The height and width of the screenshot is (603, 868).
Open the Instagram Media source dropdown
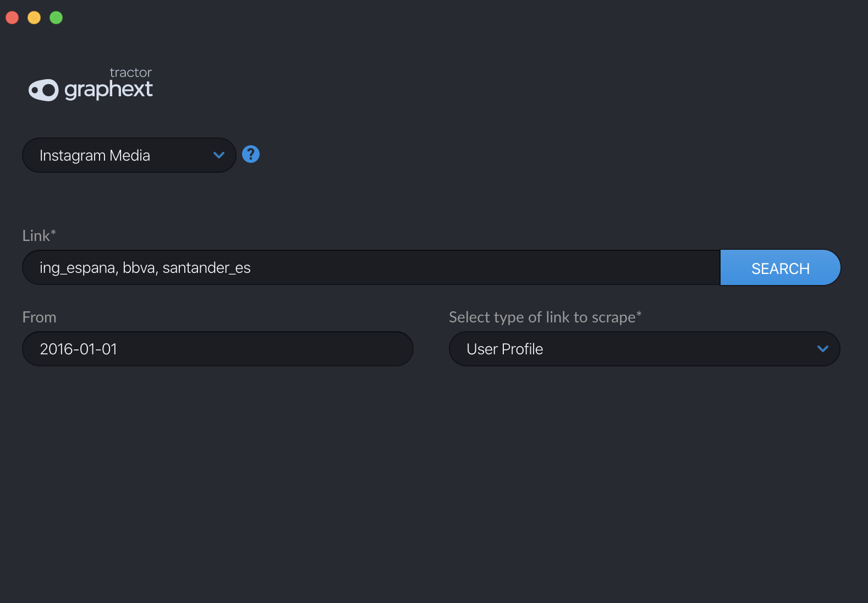pyautogui.click(x=129, y=155)
